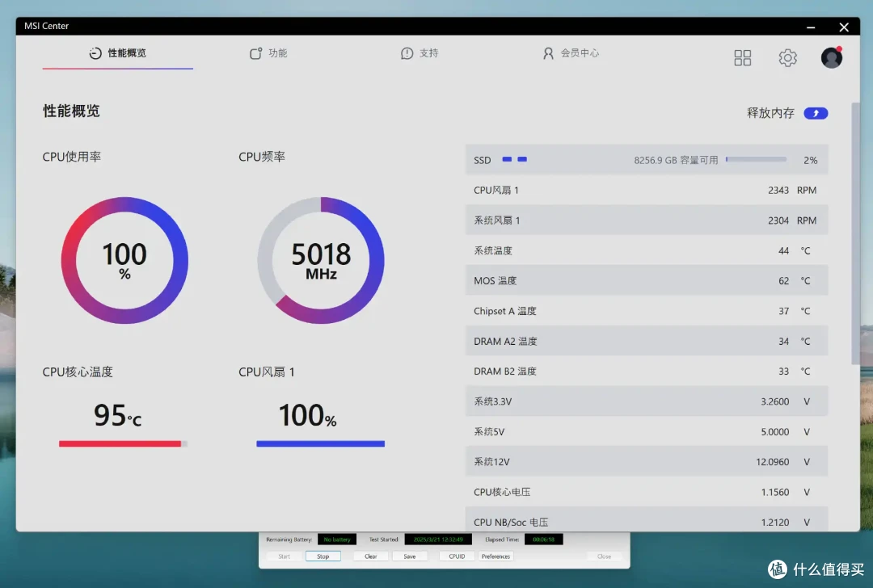This screenshot has width=873, height=588.
Task: Select the CPU NB/Soc 电压 row
Action: coord(647,521)
